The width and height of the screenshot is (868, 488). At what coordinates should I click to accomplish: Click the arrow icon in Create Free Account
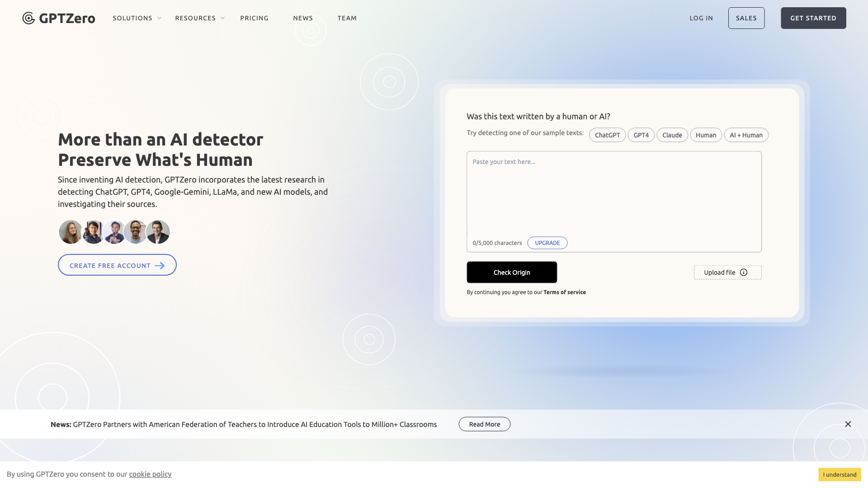(x=160, y=266)
